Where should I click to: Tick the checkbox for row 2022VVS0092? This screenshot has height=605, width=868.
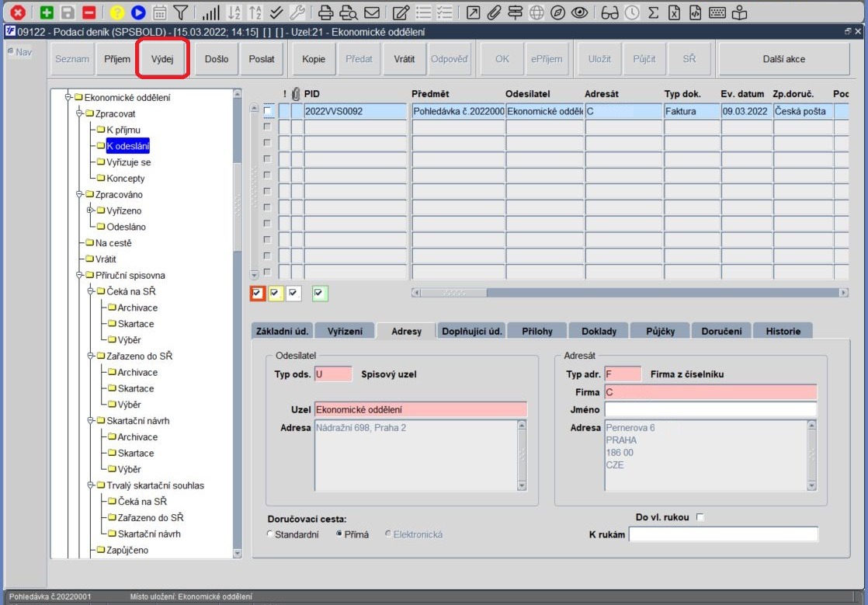[x=268, y=111]
